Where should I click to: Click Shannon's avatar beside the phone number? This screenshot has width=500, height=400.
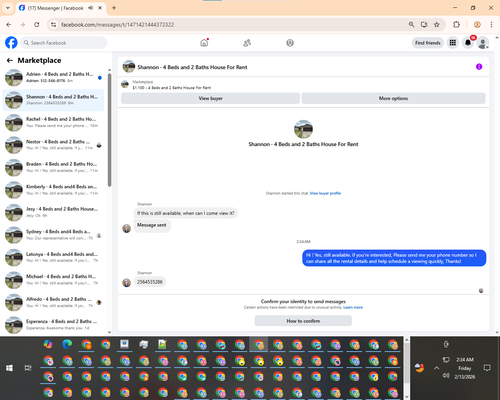pyautogui.click(x=127, y=283)
